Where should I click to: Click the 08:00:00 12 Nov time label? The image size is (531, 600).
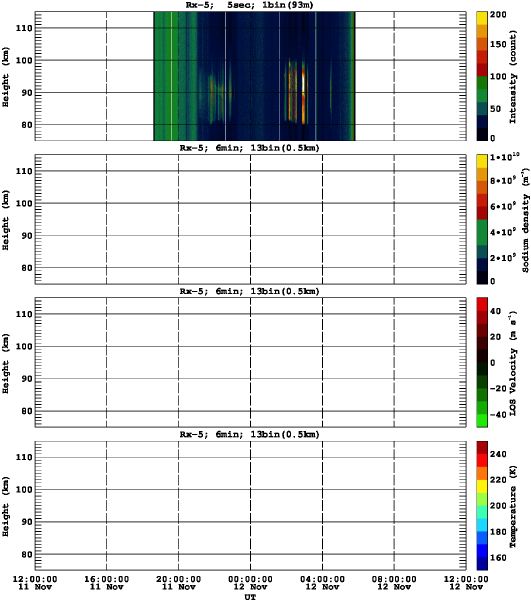coord(394,583)
